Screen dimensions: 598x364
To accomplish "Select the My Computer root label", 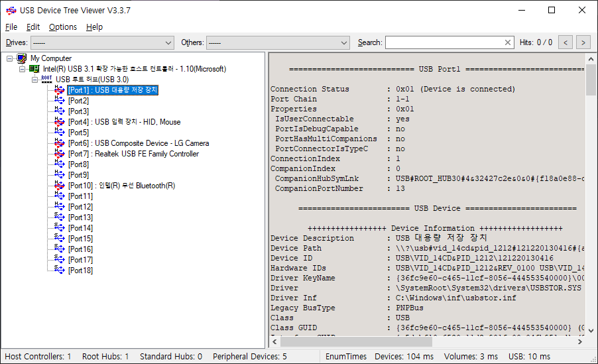I will [51, 58].
